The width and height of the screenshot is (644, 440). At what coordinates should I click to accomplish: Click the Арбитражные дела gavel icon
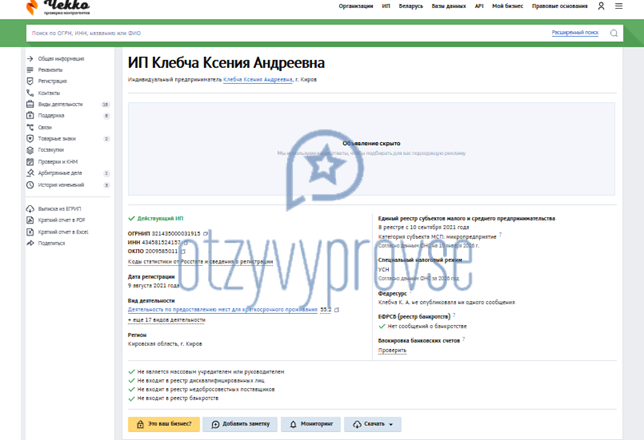pyautogui.click(x=30, y=173)
